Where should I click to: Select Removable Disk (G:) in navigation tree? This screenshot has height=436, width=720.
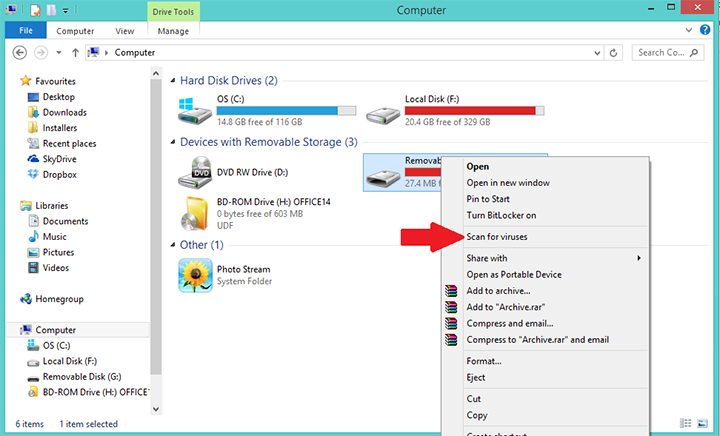(80, 377)
